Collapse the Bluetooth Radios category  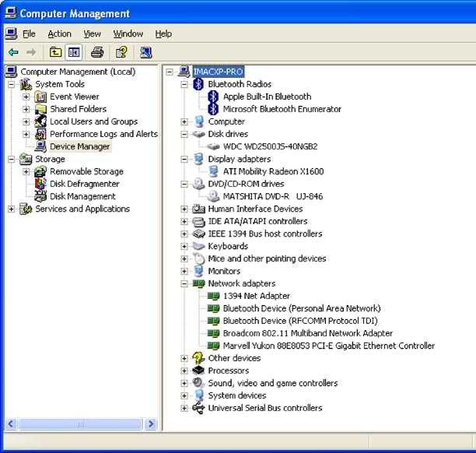click(x=184, y=85)
